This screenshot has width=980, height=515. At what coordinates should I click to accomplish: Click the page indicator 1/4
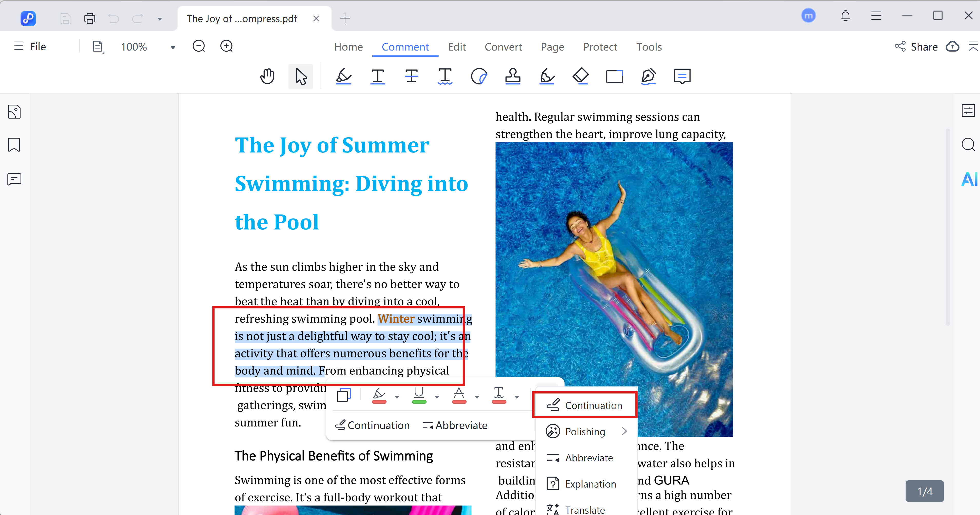(x=925, y=491)
